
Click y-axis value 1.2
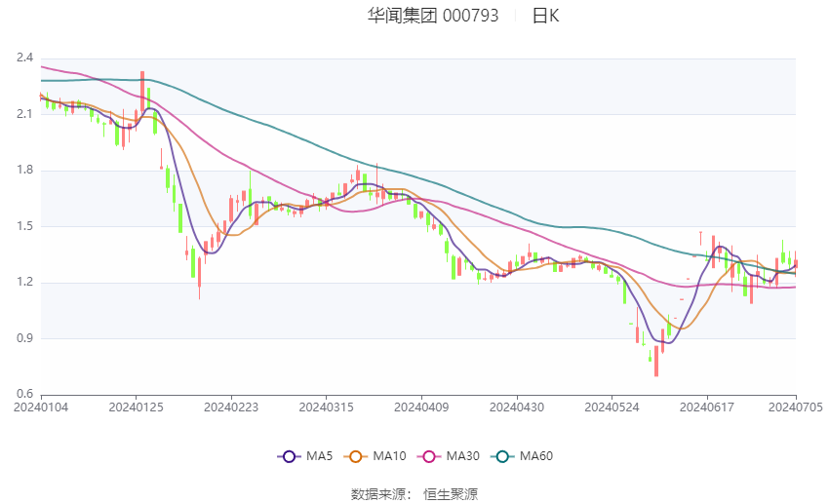tap(24, 282)
